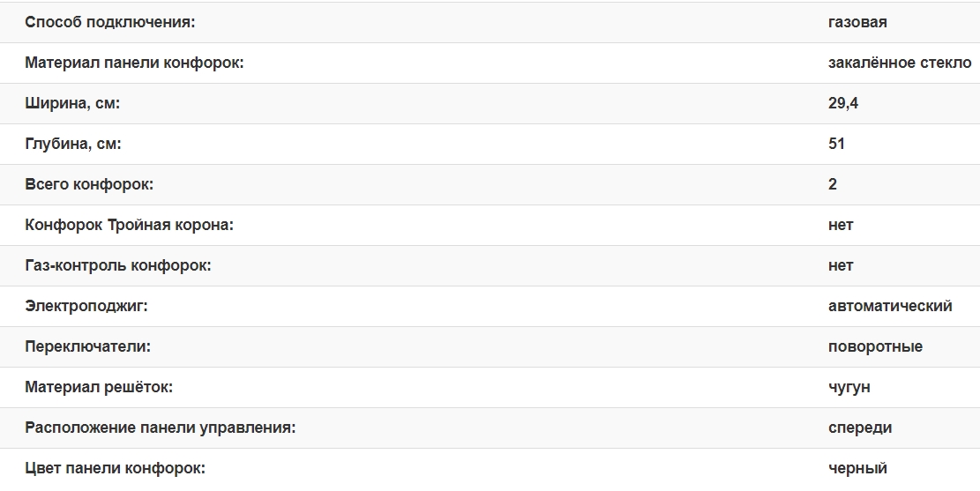Image resolution: width=980 pixels, height=491 pixels.
Task: Click the 'Материал панели конфорок:' label
Action: (134, 63)
